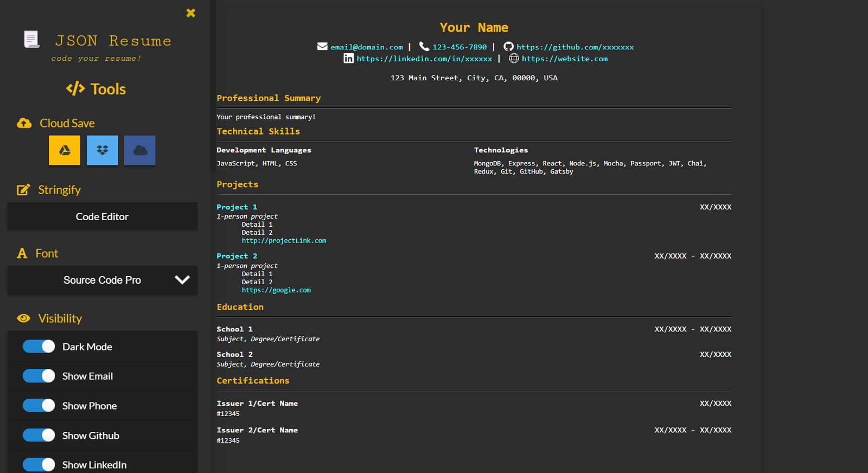Screen dimensions: 868x473
Task: Click the 123 Main Street address line
Action: click(x=474, y=78)
